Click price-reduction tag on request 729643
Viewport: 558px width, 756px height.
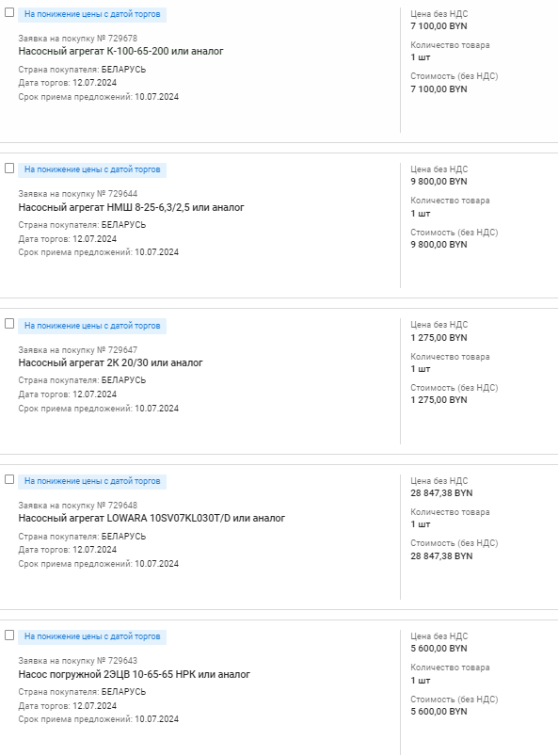coord(92,636)
